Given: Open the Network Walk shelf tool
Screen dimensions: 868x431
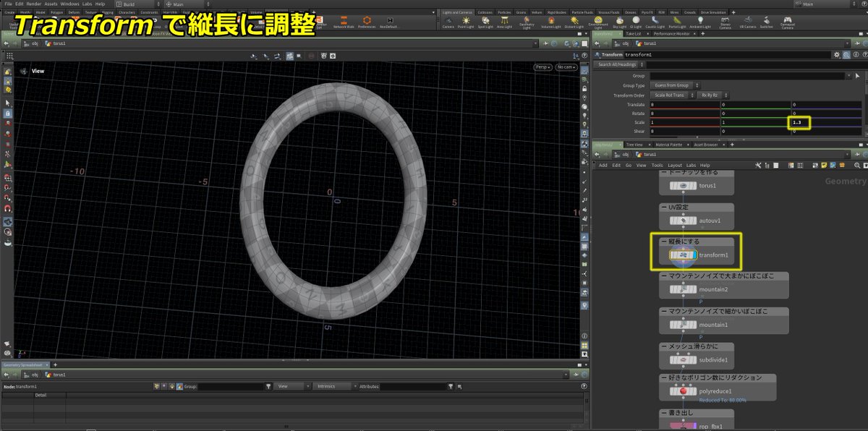Looking at the screenshot, I should coord(344,23).
